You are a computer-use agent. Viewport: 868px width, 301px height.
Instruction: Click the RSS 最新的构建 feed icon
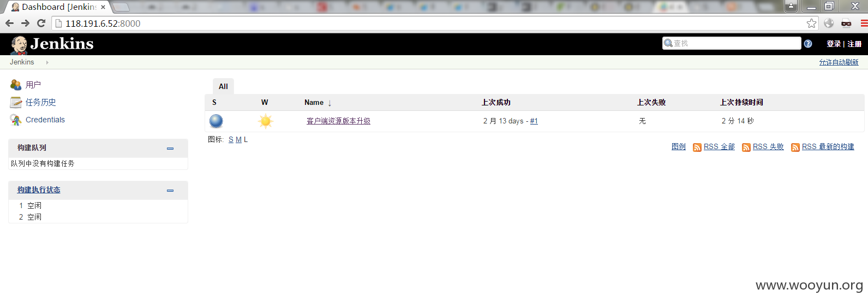pos(795,147)
